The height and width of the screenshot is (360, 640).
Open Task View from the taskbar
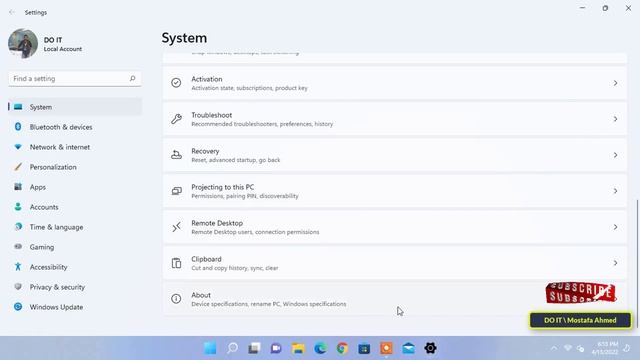(254, 348)
